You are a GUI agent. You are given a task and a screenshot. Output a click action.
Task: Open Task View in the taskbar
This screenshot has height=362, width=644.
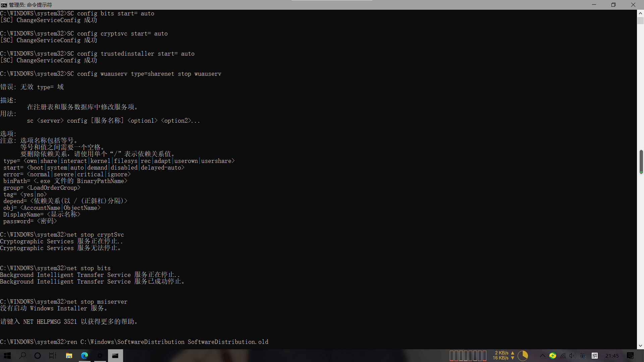pos(53,356)
